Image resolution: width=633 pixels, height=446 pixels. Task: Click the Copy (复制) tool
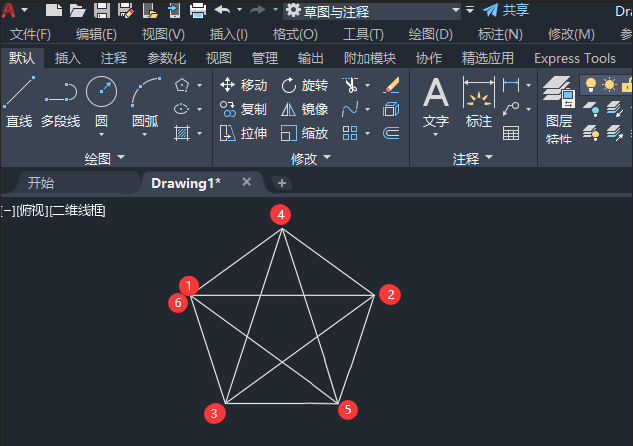click(243, 109)
